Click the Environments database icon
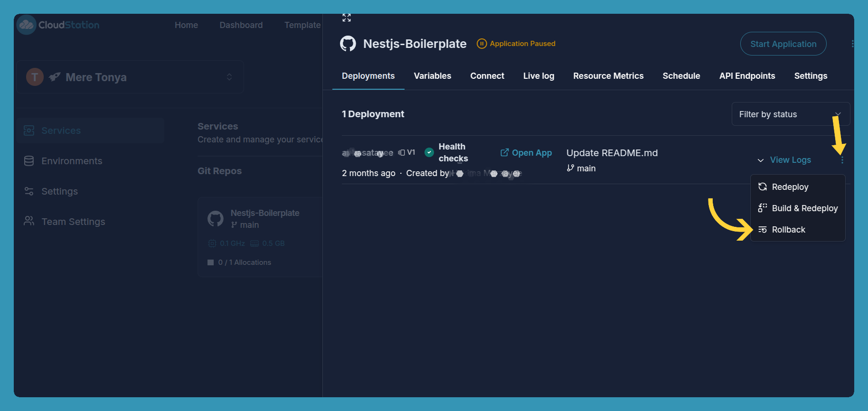This screenshot has width=868, height=411. pos(29,161)
